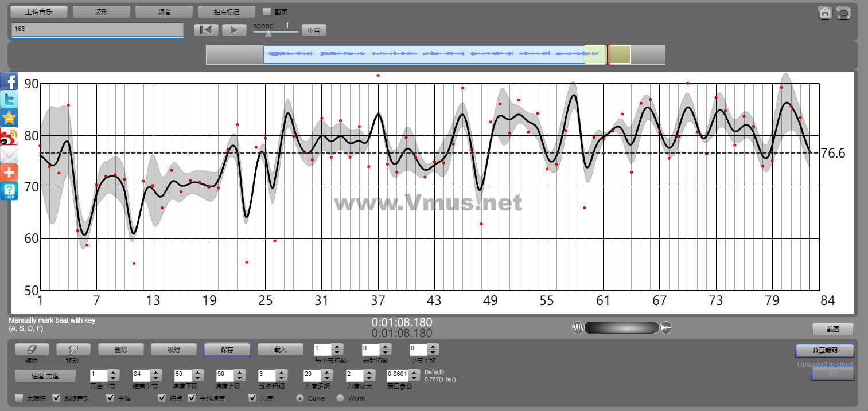Image resolution: width=868 pixels, height=411 pixels.
Task: Decrease the 速度下限 stepper value
Action: click(198, 378)
